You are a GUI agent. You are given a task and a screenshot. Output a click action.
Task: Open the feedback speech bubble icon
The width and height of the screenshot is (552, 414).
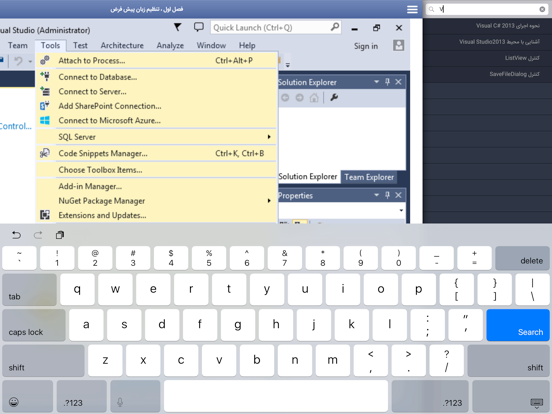(x=199, y=27)
